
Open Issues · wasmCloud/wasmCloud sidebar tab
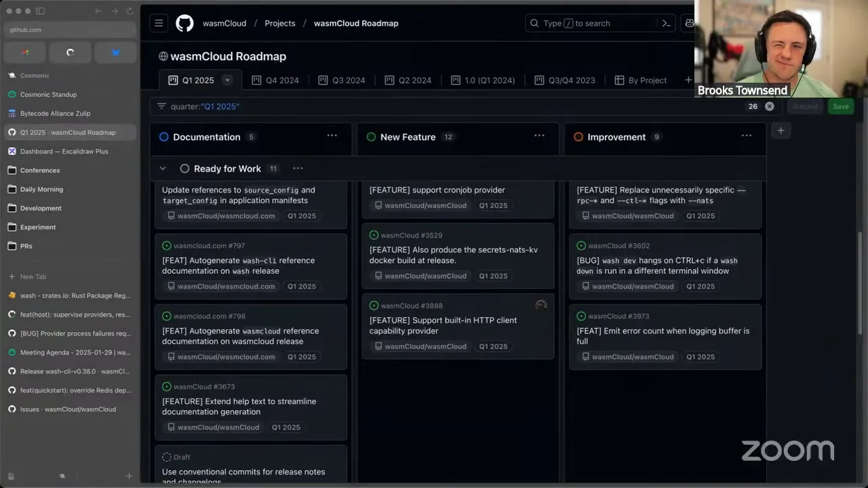click(x=71, y=409)
